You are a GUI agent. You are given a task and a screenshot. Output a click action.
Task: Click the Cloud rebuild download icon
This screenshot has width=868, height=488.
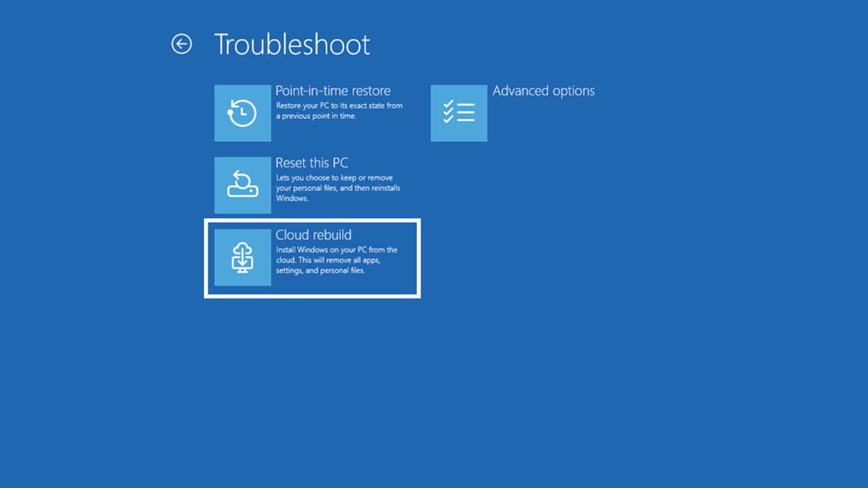click(243, 257)
